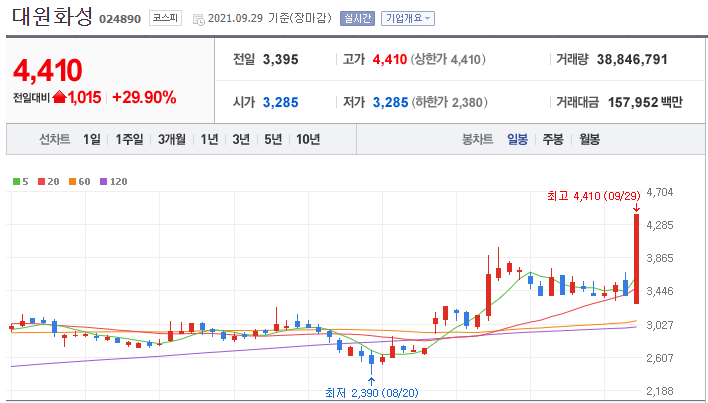The image size is (708, 403).
Task: Open the 기업개요 dropdown
Action: tap(408, 19)
